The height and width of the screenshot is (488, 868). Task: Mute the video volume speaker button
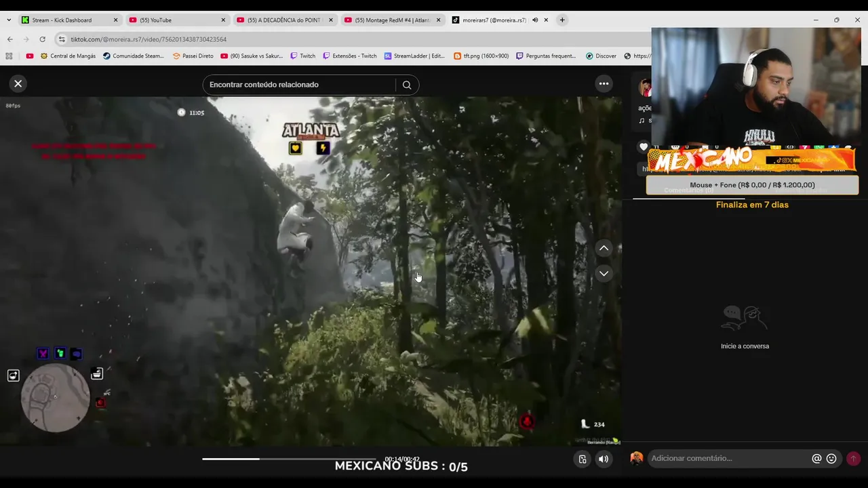tap(603, 459)
